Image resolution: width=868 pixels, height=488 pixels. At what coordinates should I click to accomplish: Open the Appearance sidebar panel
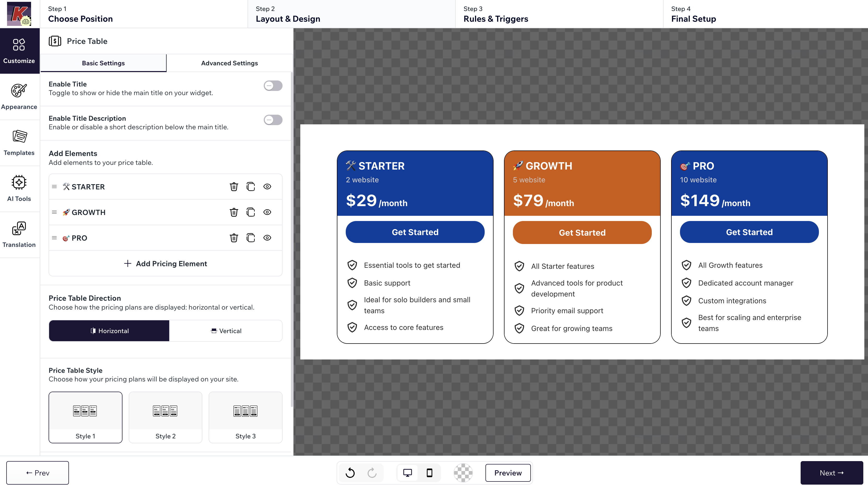pyautogui.click(x=19, y=97)
